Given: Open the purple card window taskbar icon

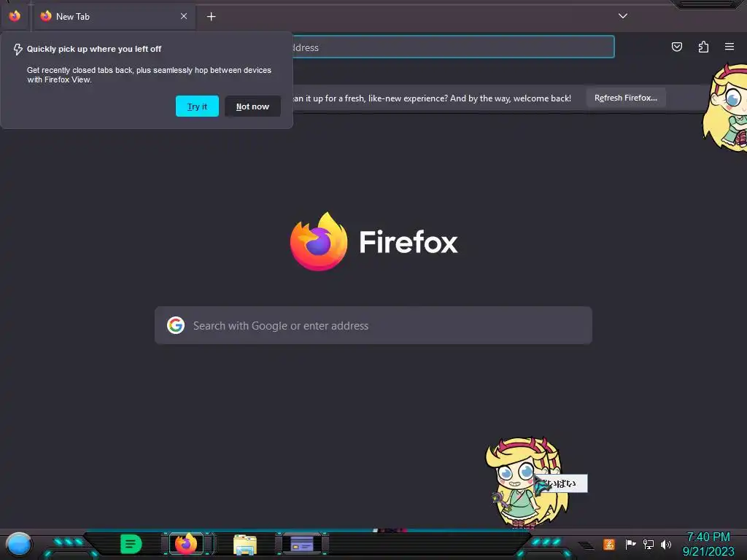Looking at the screenshot, I should coord(302,544).
